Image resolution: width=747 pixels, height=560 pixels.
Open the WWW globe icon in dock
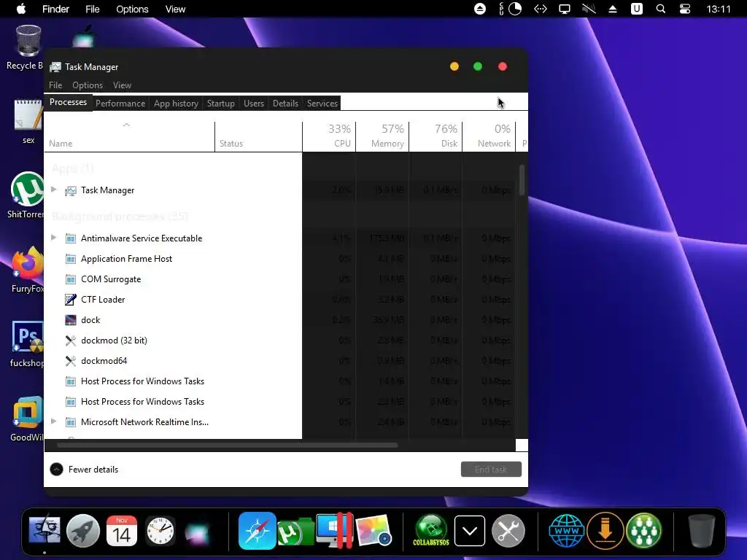(x=566, y=531)
